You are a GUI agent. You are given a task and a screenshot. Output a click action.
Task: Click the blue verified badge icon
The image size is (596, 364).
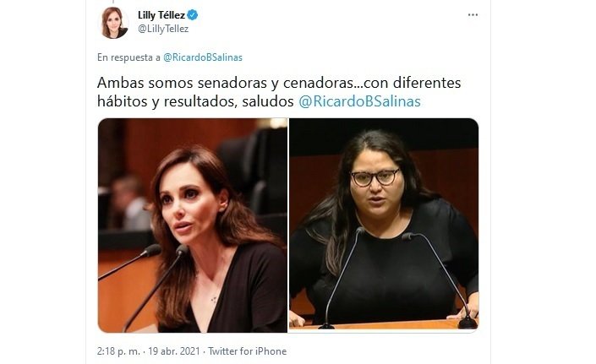click(x=193, y=15)
